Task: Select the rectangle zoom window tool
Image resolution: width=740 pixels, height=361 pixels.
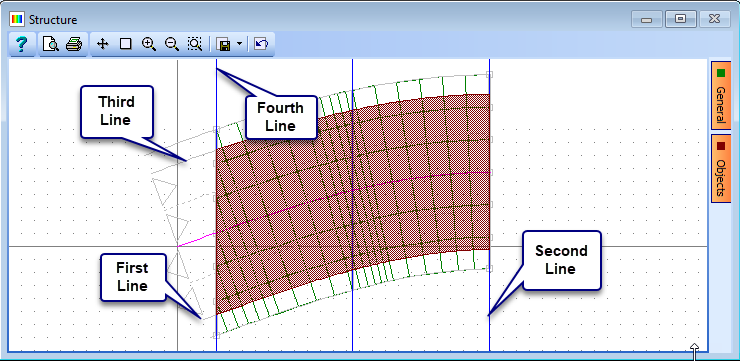Action: coord(126,44)
